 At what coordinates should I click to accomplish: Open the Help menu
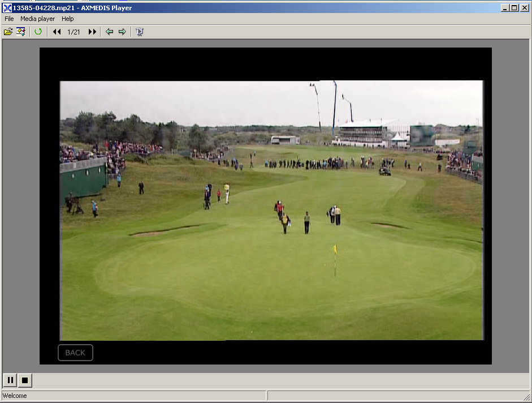click(x=67, y=19)
